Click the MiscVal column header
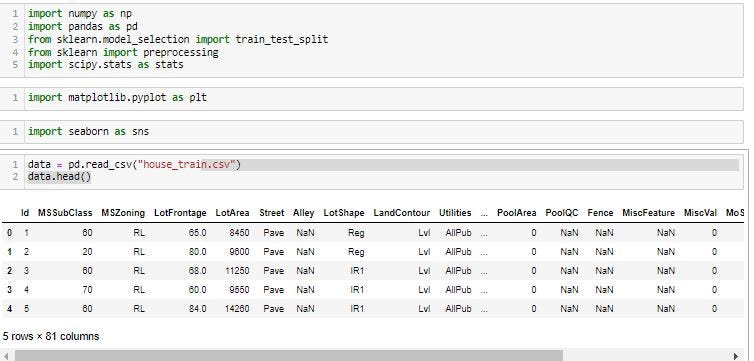The height and width of the screenshot is (361, 754). (700, 213)
